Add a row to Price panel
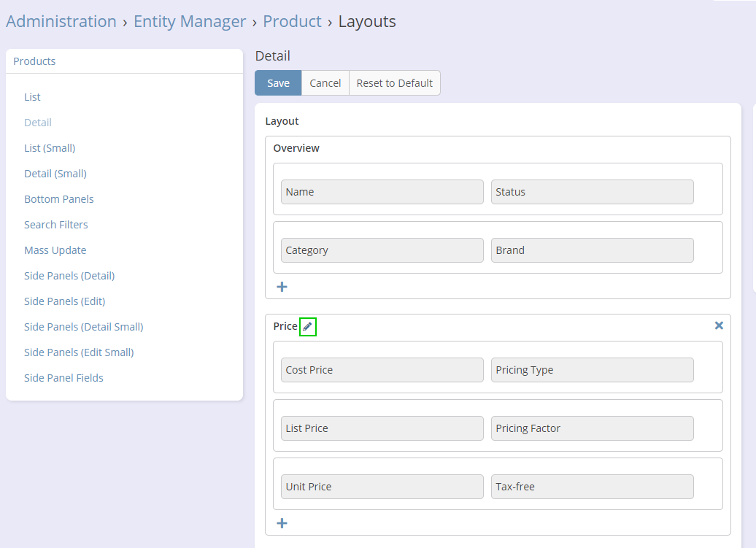Screen dimensions: 756x548 pyautogui.click(x=282, y=523)
